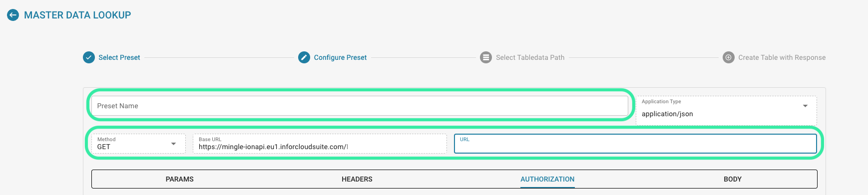
Task: Select the Configure Preset step label
Action: [340, 57]
